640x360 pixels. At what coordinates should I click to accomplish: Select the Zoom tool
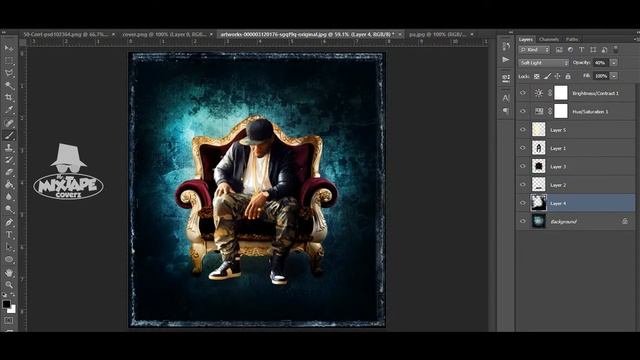[9, 284]
